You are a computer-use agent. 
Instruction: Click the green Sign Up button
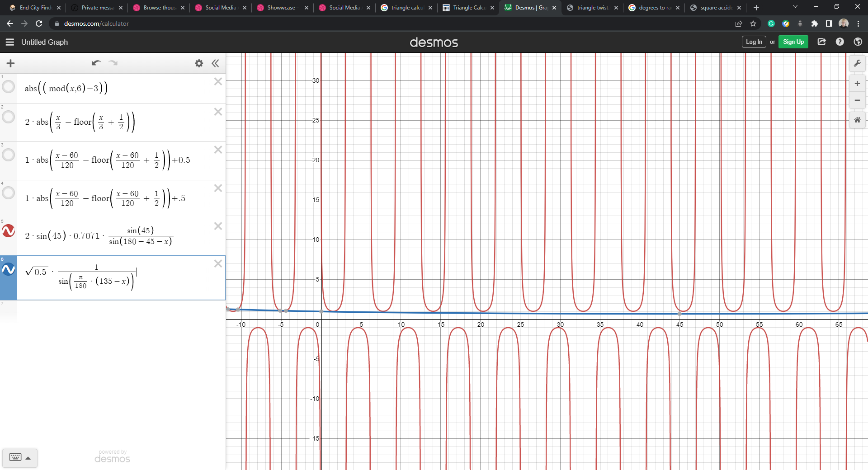(793, 42)
